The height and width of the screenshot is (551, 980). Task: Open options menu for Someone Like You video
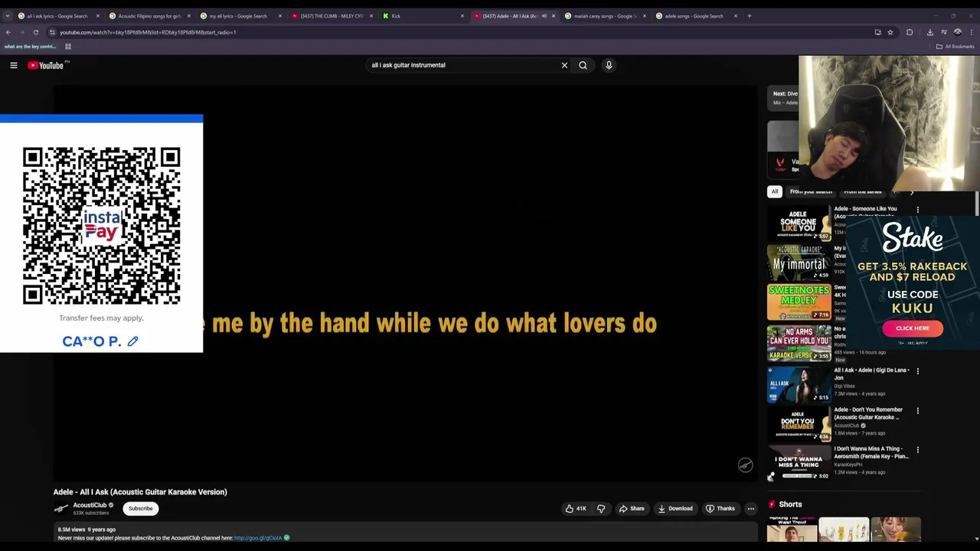click(918, 210)
